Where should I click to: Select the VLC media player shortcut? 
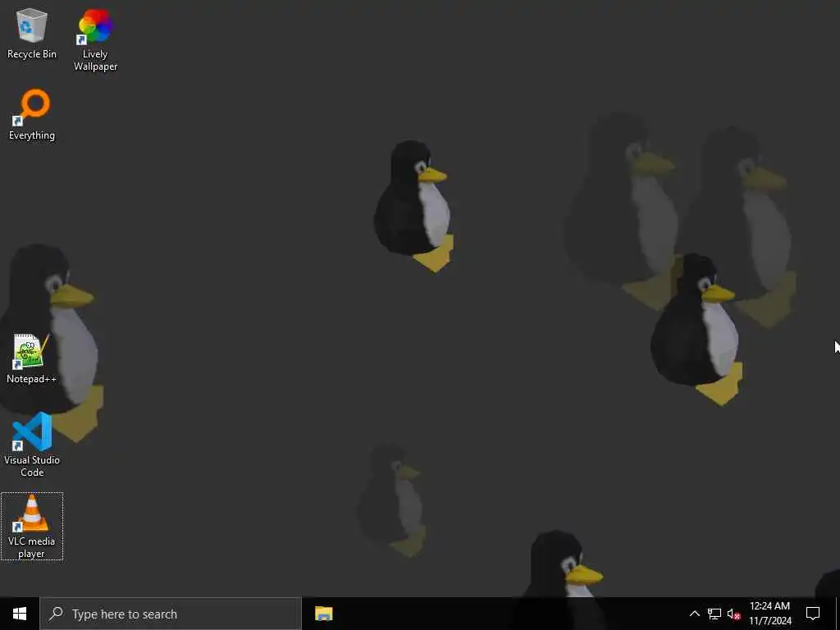[x=32, y=526]
